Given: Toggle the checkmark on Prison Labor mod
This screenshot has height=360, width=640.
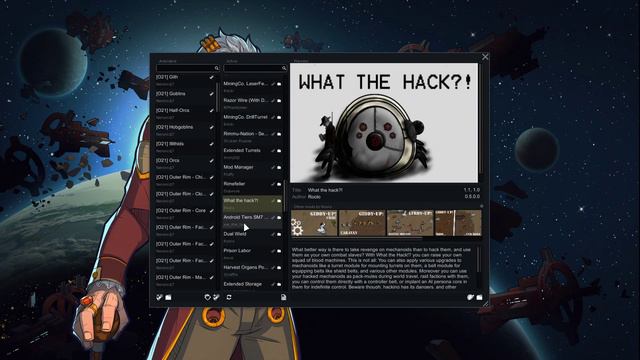Looking at the screenshot, I should [273, 251].
